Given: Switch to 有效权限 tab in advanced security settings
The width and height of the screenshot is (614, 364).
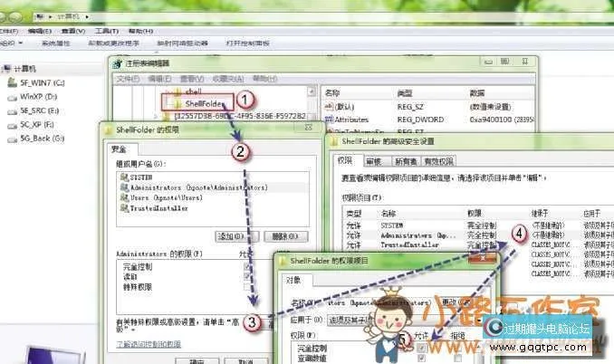Looking at the screenshot, I should pos(438,161).
